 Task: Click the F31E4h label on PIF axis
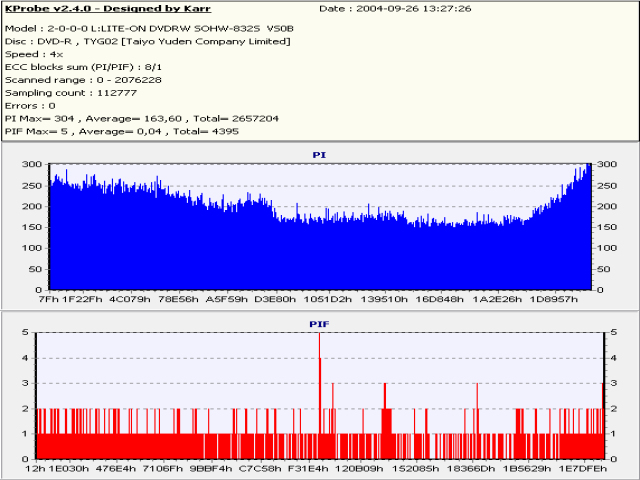pos(309,468)
